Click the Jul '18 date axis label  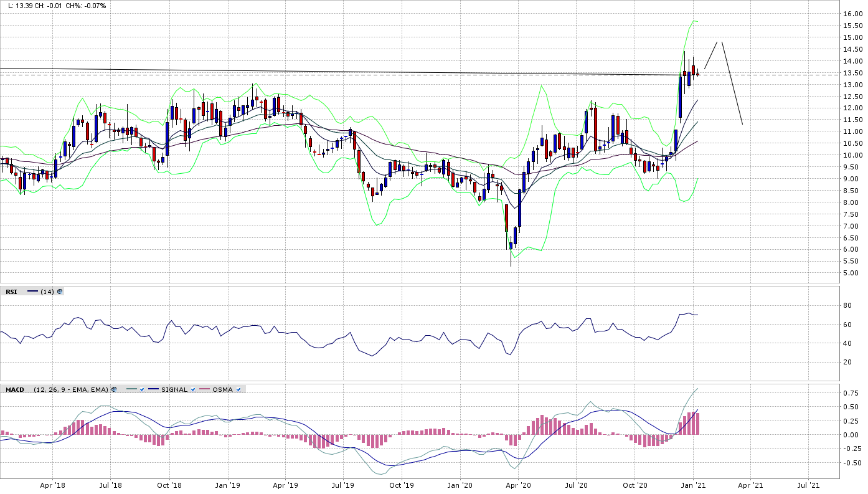111,485
